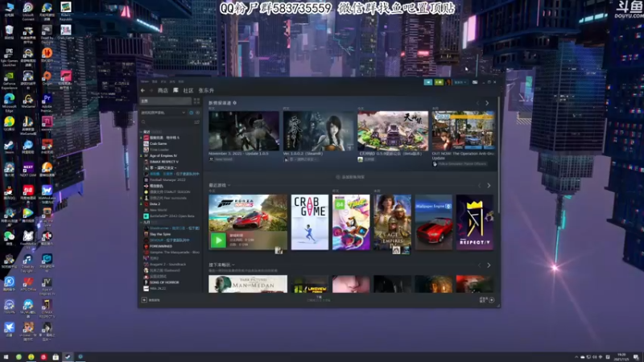Select Crab Game in library list
This screenshot has height=362, width=644.
click(x=158, y=144)
